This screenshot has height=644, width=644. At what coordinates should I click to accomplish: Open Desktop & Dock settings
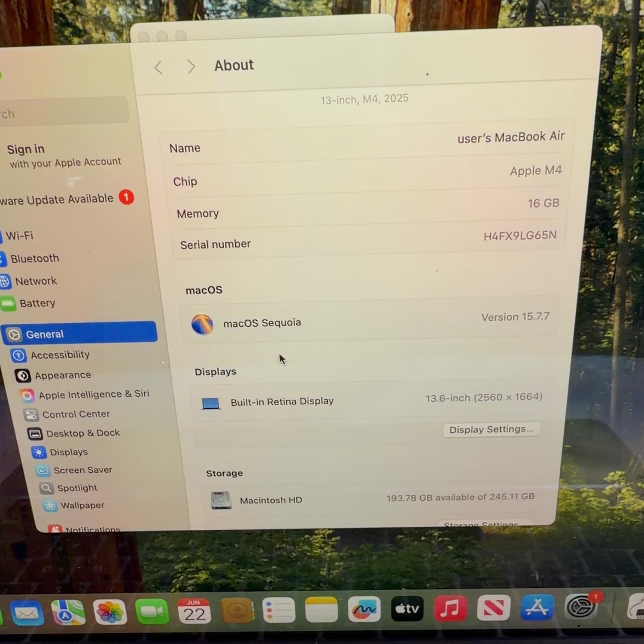tap(82, 433)
